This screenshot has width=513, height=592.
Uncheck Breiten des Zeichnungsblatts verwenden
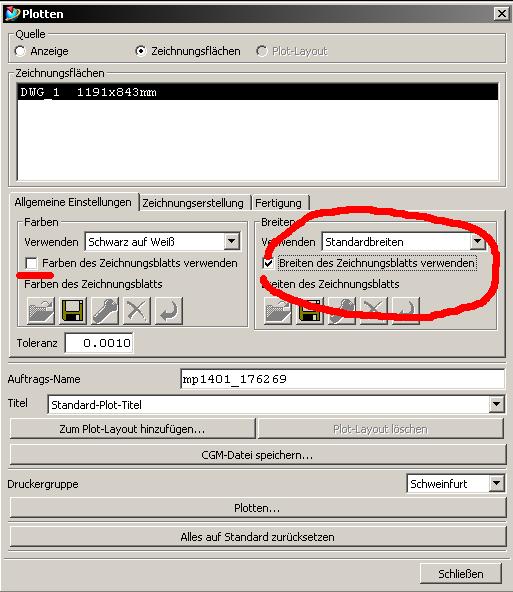click(268, 263)
